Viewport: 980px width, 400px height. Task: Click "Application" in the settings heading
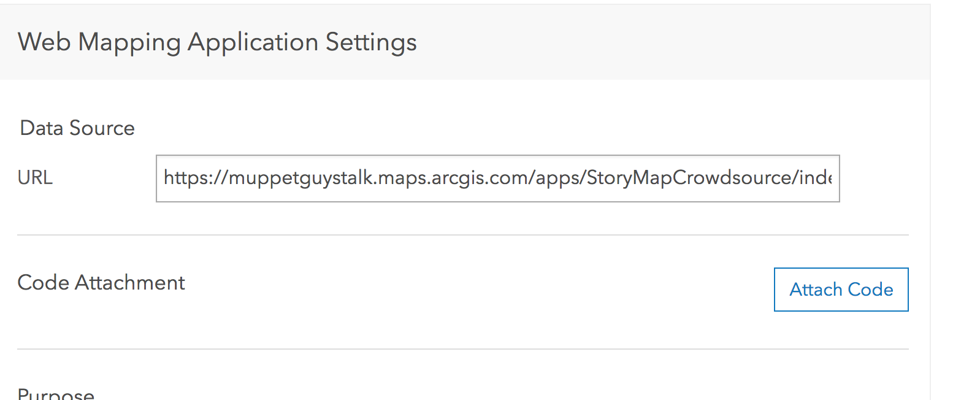pos(253,42)
